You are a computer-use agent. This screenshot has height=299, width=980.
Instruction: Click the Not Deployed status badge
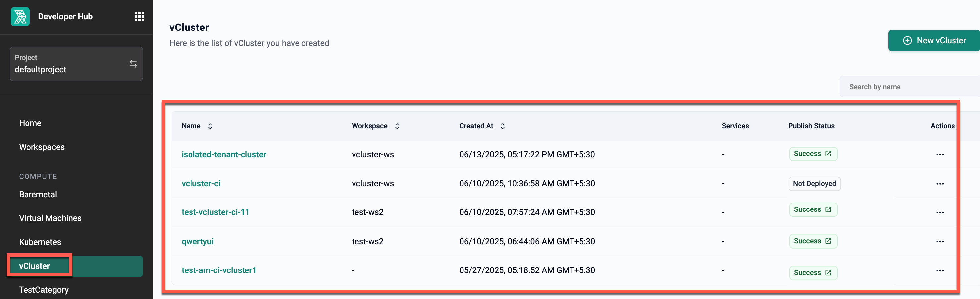814,184
